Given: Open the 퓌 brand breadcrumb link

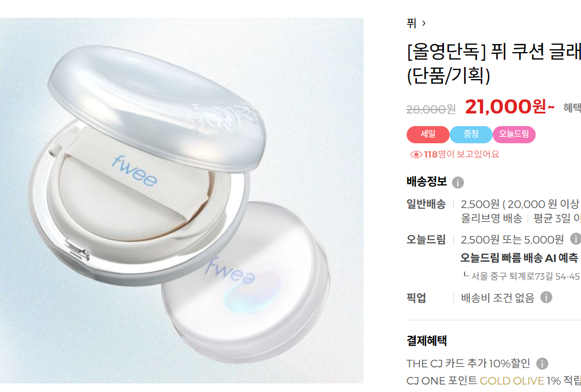Looking at the screenshot, I should tap(411, 23).
